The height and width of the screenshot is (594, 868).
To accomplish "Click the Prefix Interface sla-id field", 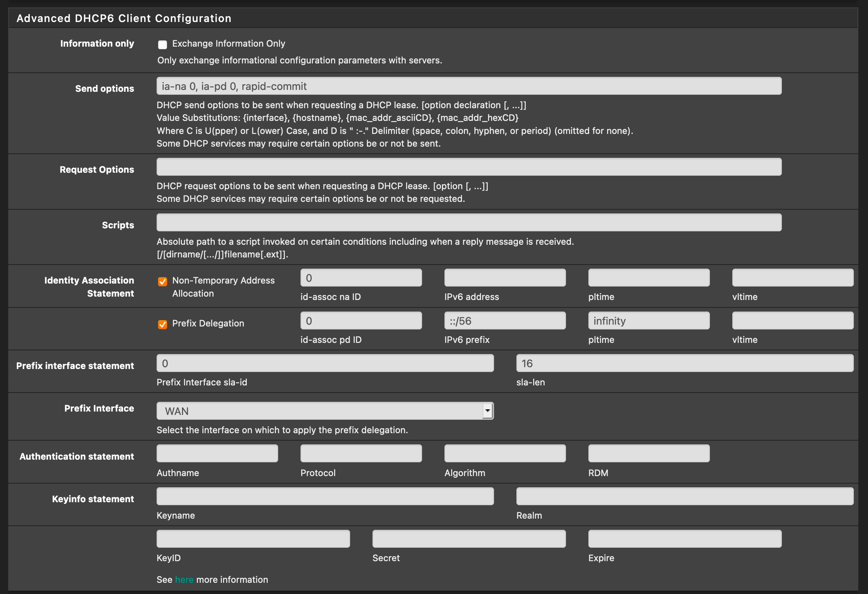I will (x=325, y=363).
